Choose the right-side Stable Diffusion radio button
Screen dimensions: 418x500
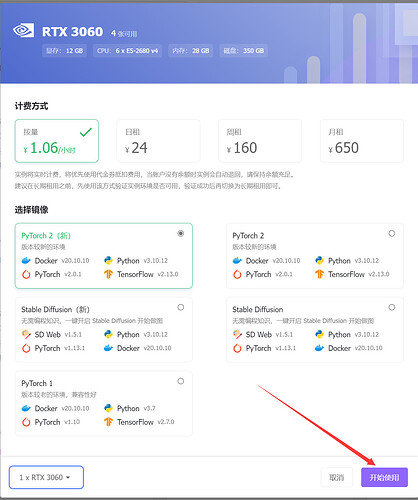[x=392, y=307]
